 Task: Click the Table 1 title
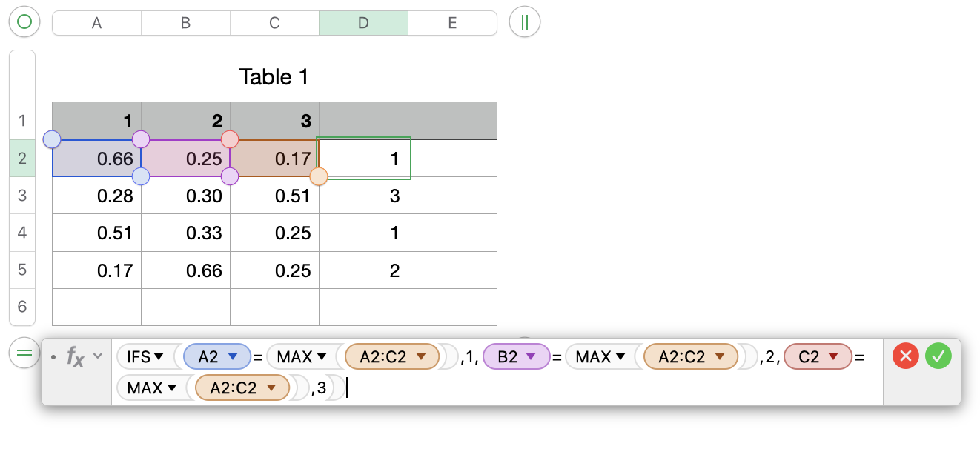[274, 76]
